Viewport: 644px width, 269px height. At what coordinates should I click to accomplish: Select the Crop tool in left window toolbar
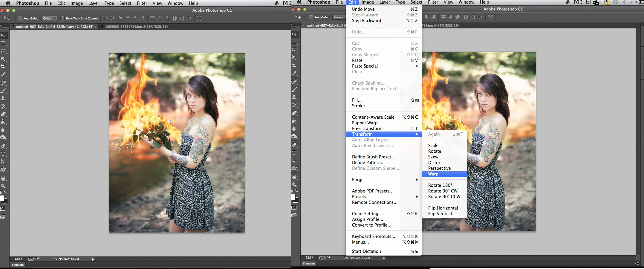[x=3, y=67]
